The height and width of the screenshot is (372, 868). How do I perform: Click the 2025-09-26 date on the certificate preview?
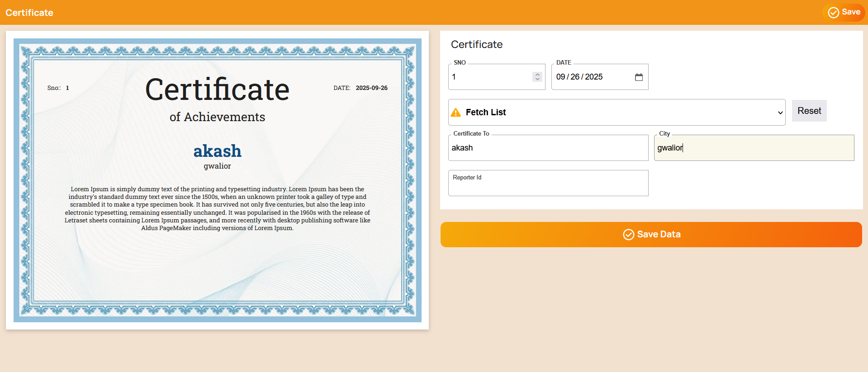(x=371, y=88)
